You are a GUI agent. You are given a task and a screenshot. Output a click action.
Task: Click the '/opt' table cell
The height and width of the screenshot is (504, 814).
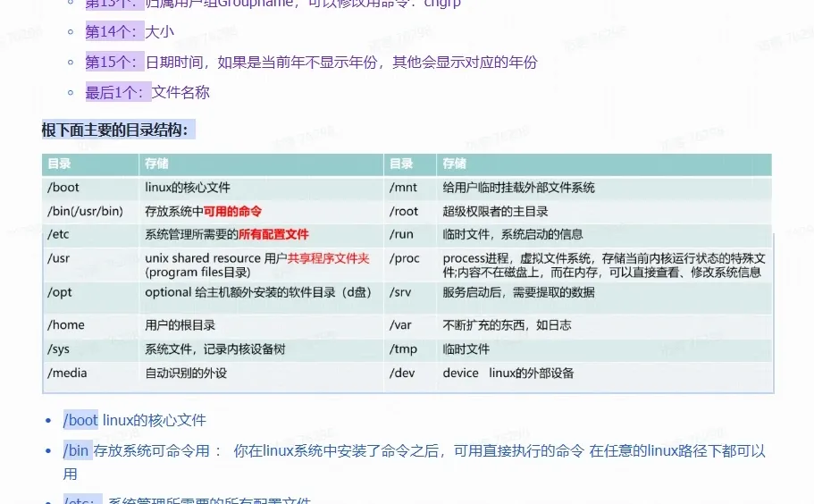click(90, 298)
